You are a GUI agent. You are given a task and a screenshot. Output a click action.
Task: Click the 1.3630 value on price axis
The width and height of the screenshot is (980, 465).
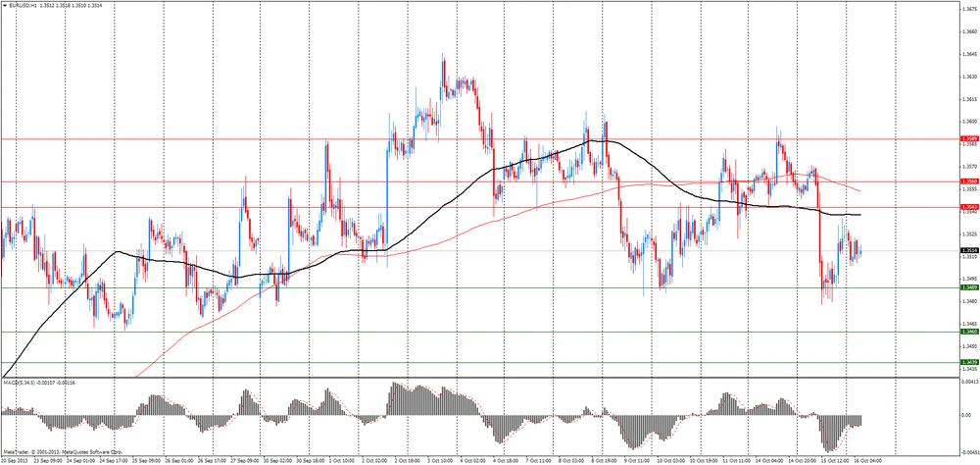point(969,77)
